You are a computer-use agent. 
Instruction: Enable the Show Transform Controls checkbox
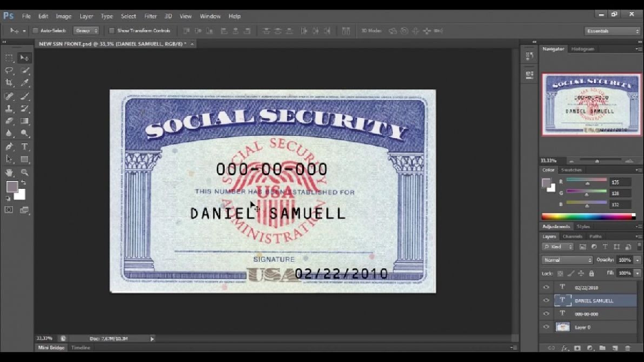tap(112, 31)
